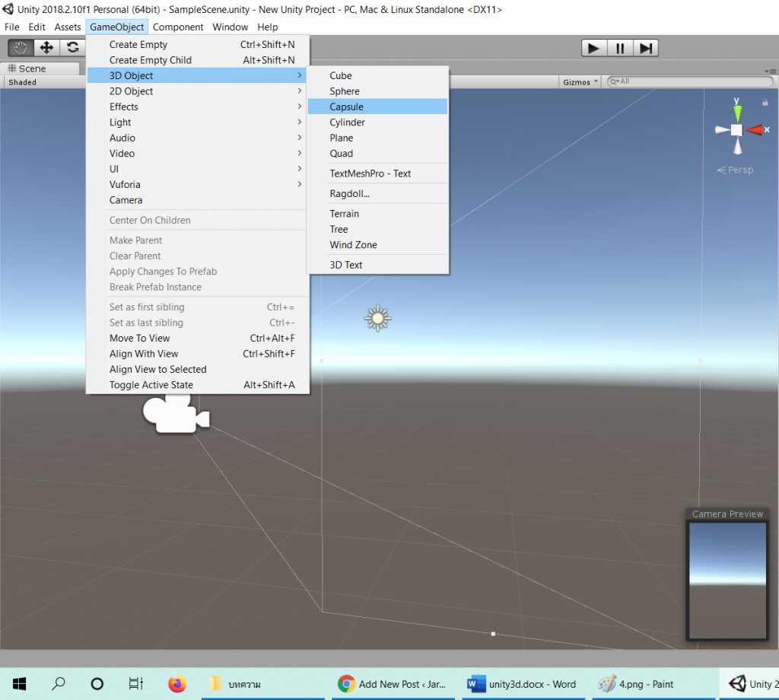The height and width of the screenshot is (700, 779).
Task: Click the Pause button
Action: (x=620, y=48)
